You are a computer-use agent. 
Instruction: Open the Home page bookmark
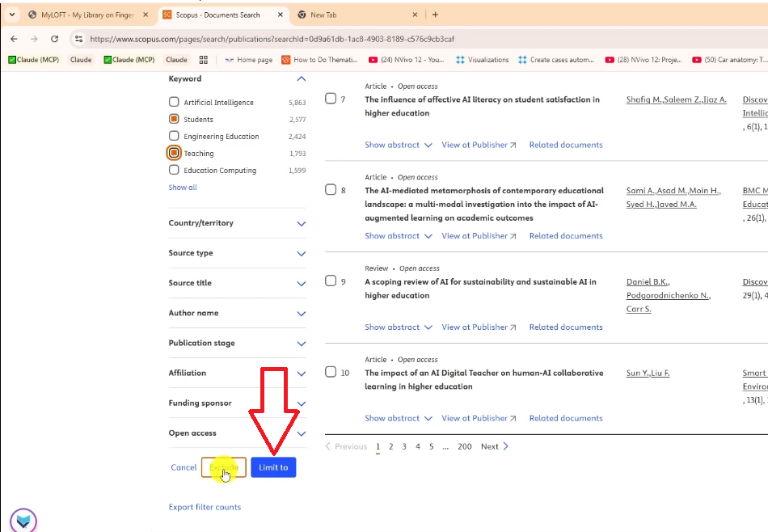[x=249, y=60]
